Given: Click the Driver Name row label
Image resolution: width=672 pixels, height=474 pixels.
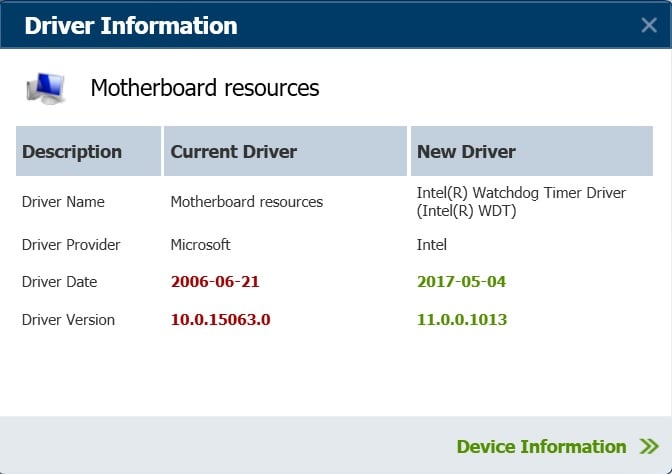Looking at the screenshot, I should [x=63, y=202].
